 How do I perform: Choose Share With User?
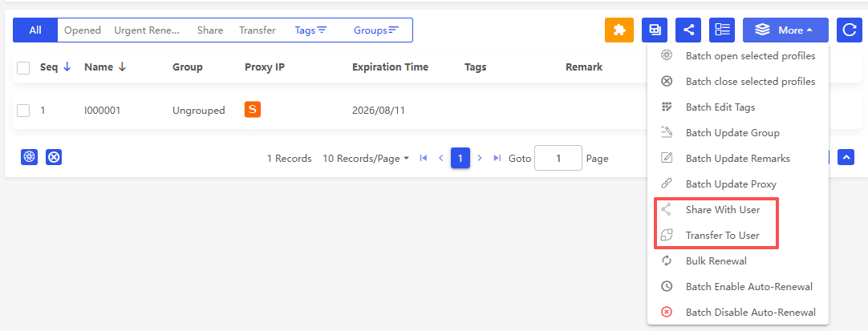pos(738,210)
